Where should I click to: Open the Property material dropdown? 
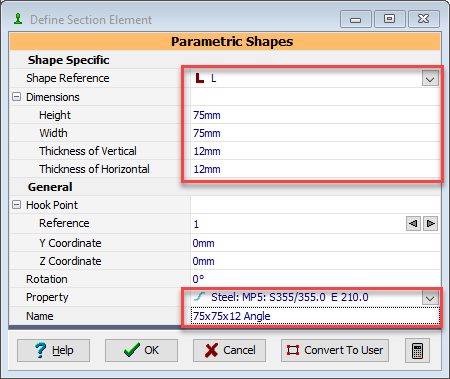pos(430,298)
